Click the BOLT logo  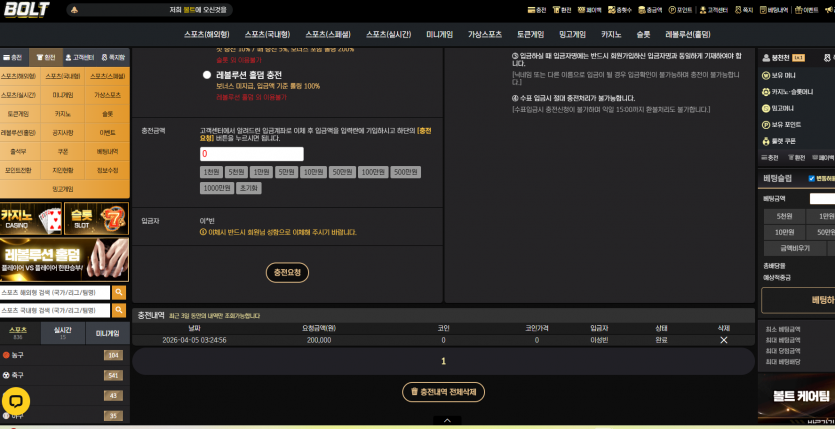point(27,10)
